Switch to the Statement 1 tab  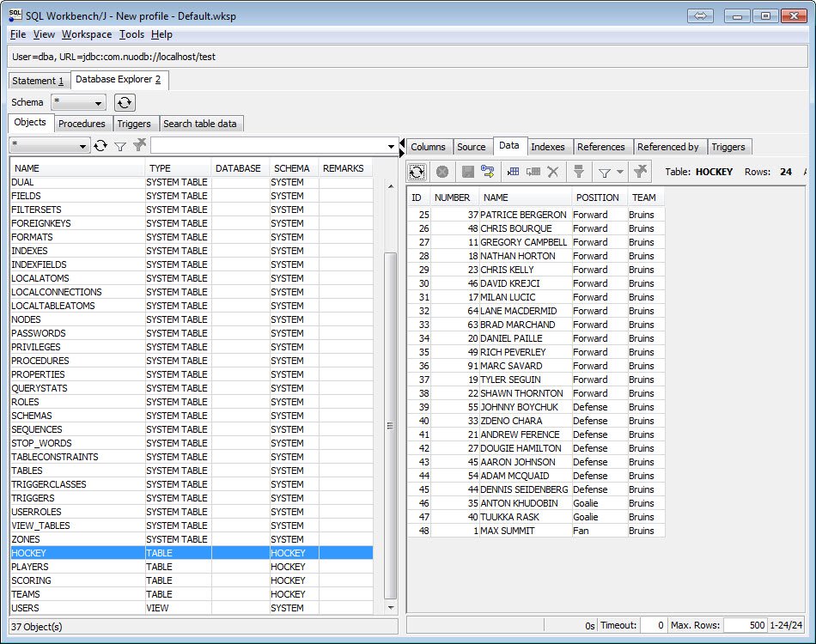pyautogui.click(x=39, y=81)
